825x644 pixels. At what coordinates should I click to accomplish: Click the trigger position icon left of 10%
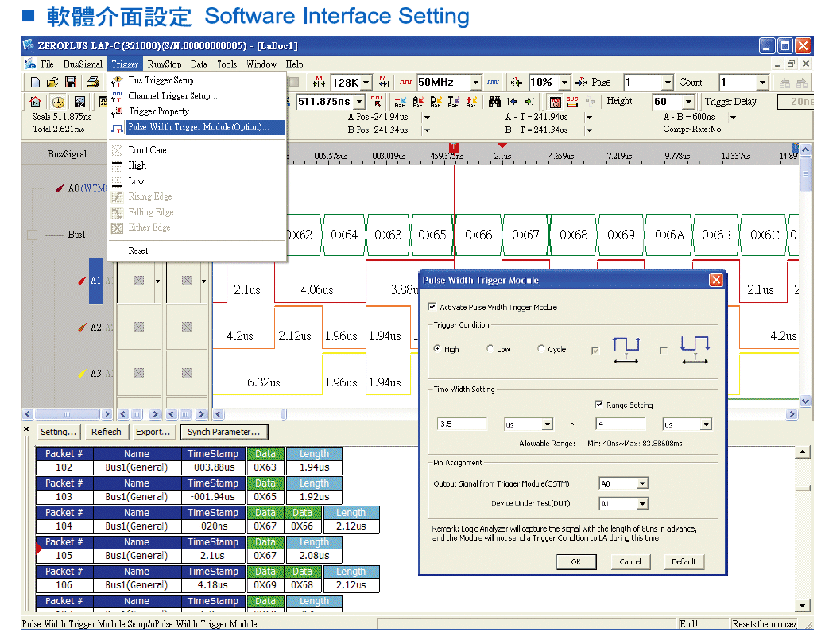point(517,82)
